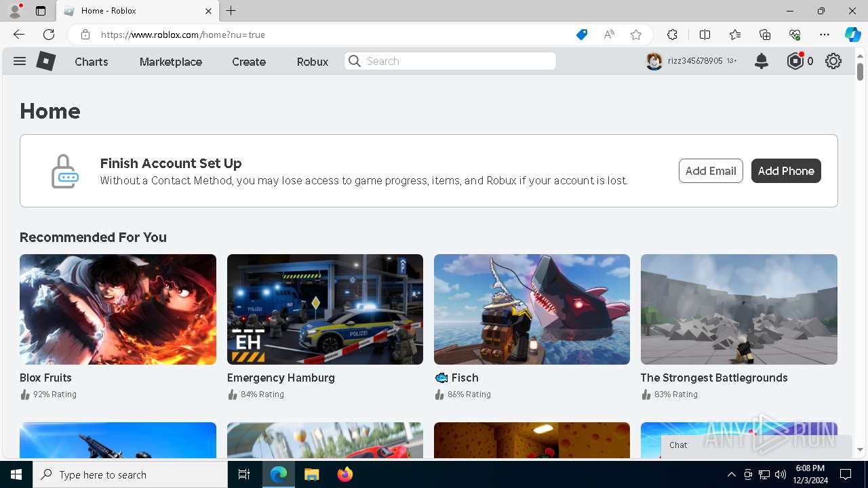
Task: Refresh the Roblox page
Action: click(x=49, y=35)
